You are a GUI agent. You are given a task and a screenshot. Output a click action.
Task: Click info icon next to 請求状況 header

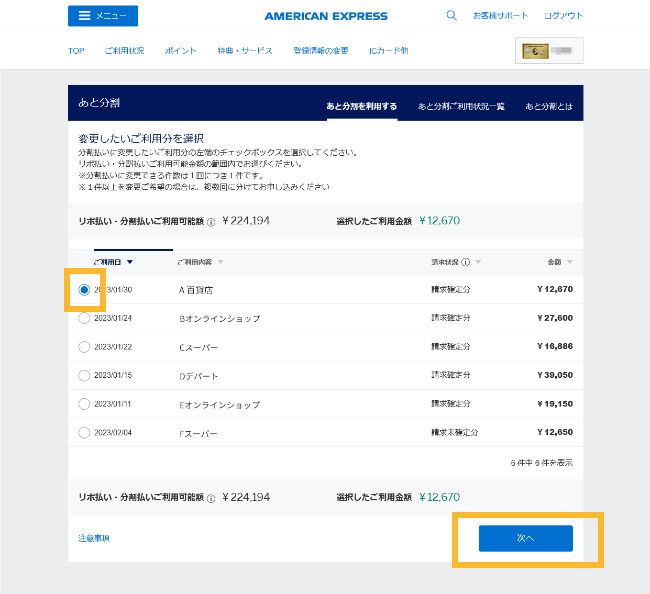(x=465, y=263)
